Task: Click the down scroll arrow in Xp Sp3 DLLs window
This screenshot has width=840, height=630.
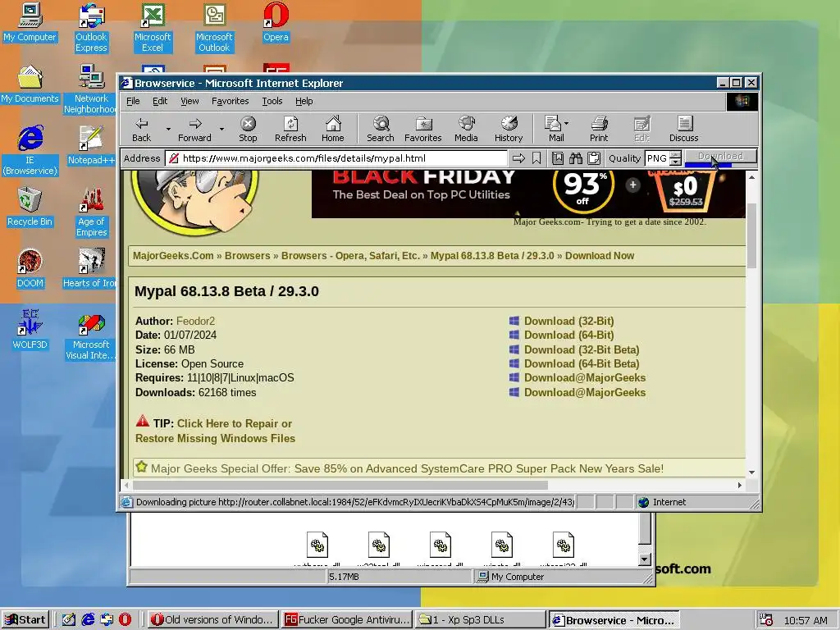Action: [x=645, y=559]
